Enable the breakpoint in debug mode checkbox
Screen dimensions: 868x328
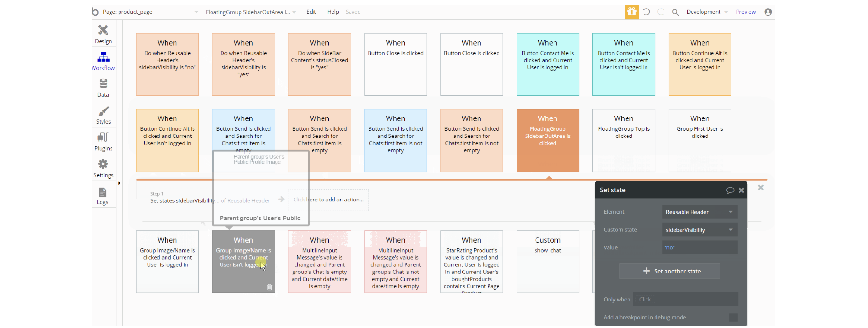(x=733, y=318)
